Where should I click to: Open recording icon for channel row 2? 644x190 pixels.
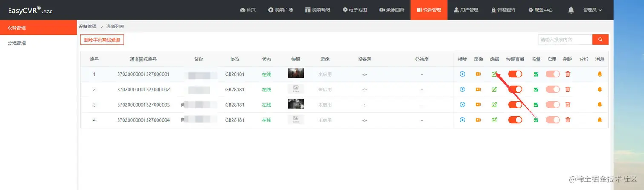tap(478, 89)
